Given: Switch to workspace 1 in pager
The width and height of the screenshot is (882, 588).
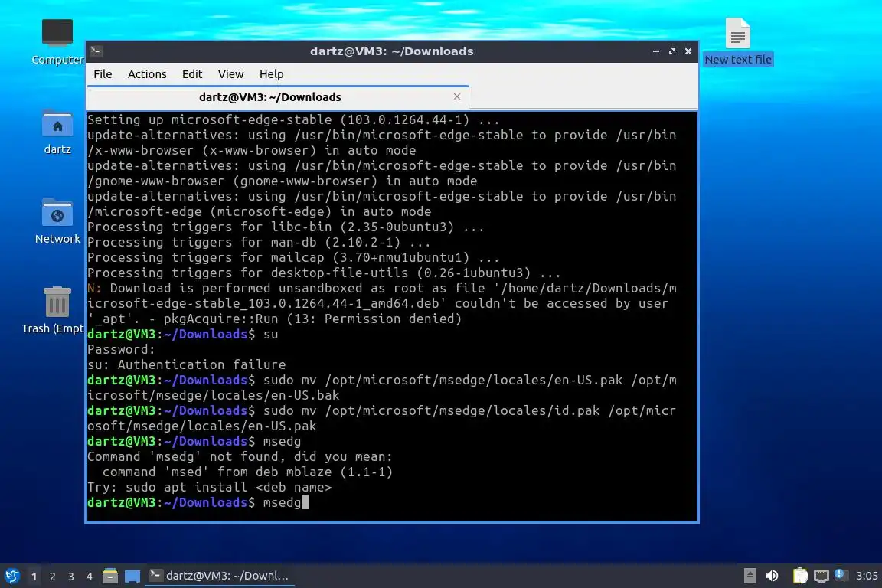Looking at the screenshot, I should pyautogui.click(x=34, y=577).
